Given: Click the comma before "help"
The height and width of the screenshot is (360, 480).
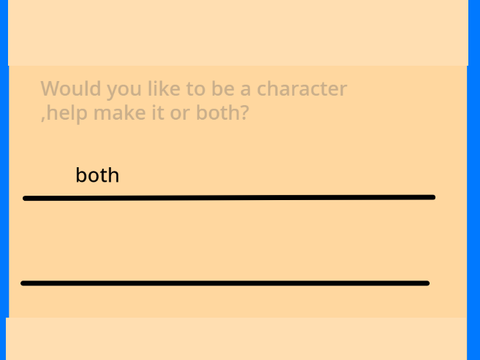Looking at the screenshot, I should [x=43, y=119].
